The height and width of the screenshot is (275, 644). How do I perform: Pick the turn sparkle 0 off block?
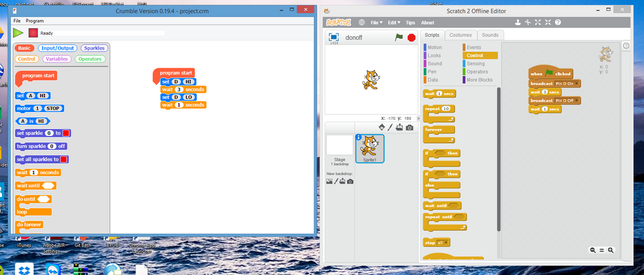click(41, 146)
